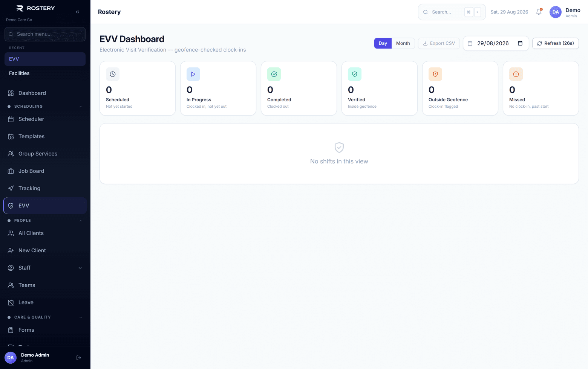This screenshot has height=369, width=588.
Task: Click the All Clients users icon
Action: click(11, 233)
